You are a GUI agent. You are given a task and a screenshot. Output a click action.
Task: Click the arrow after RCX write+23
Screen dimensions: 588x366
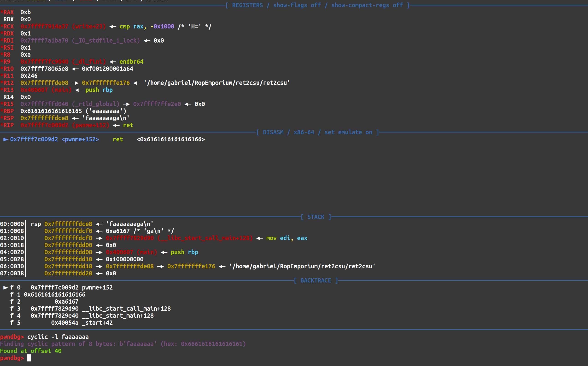click(x=112, y=27)
